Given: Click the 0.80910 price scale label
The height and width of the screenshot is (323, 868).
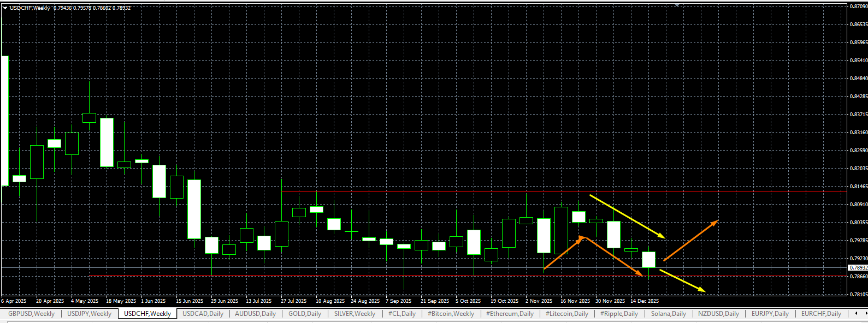Looking at the screenshot, I should (x=859, y=205).
